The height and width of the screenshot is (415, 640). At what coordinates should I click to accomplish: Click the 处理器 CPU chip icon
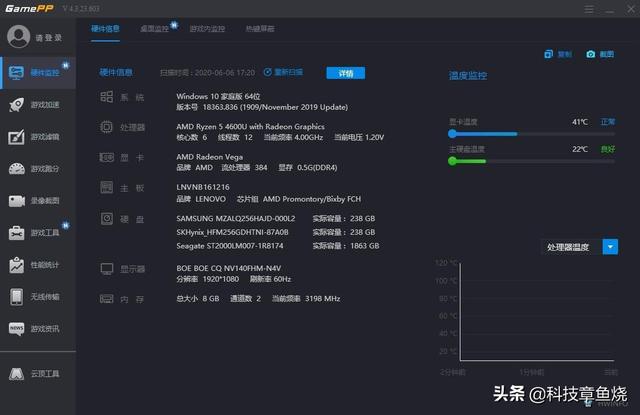point(107,127)
